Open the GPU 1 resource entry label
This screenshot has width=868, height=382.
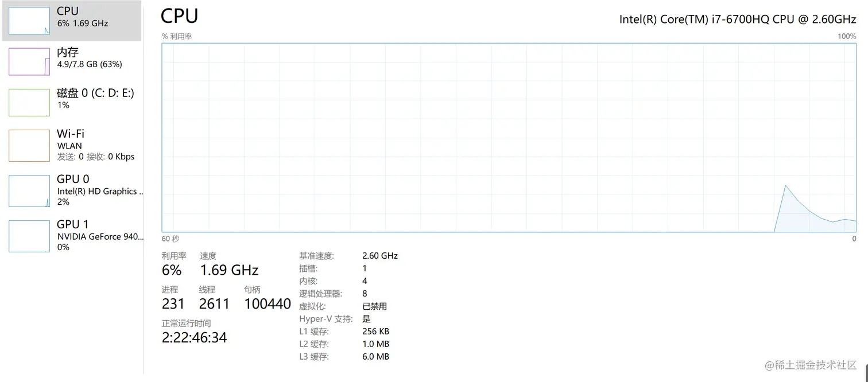72,224
